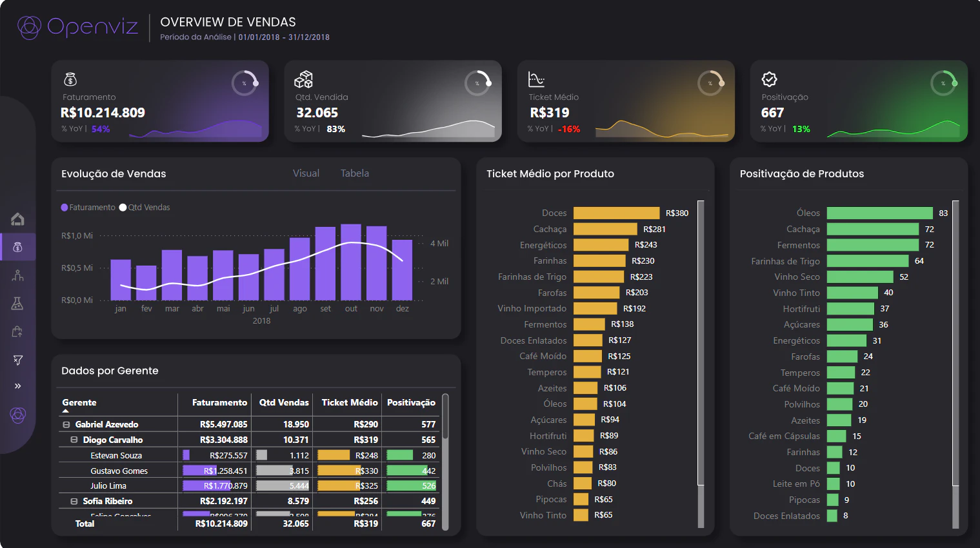Viewport: 980px width, 548px height.
Task: Collapse the Gabriel Azevedo row
Action: tap(66, 425)
